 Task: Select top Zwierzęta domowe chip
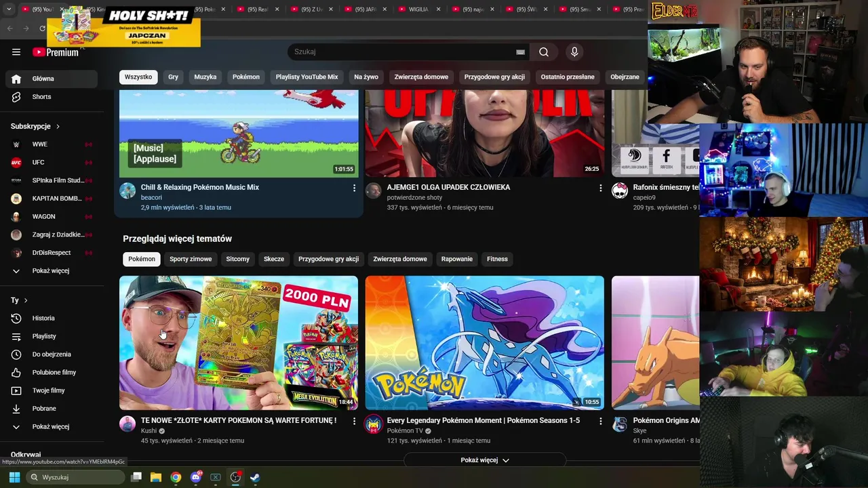click(x=421, y=77)
